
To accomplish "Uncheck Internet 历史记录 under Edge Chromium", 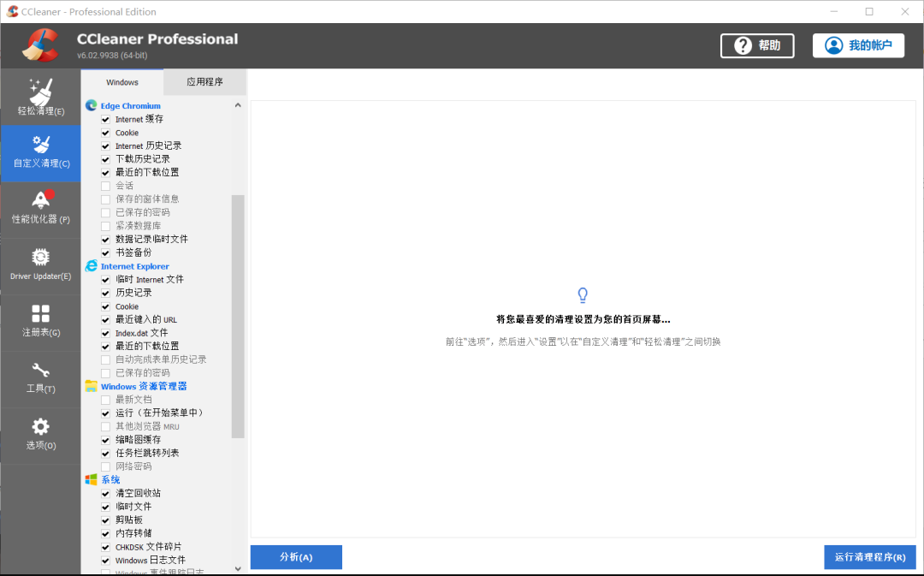I will click(x=105, y=146).
